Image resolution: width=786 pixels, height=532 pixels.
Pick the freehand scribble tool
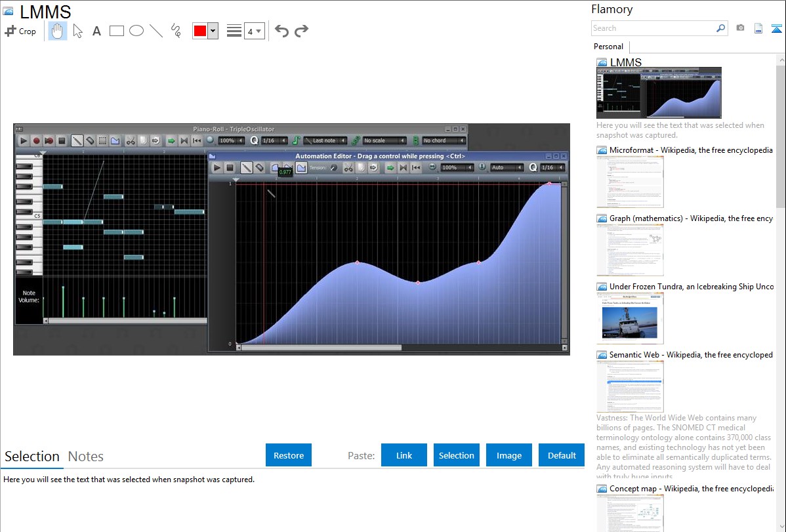176,31
